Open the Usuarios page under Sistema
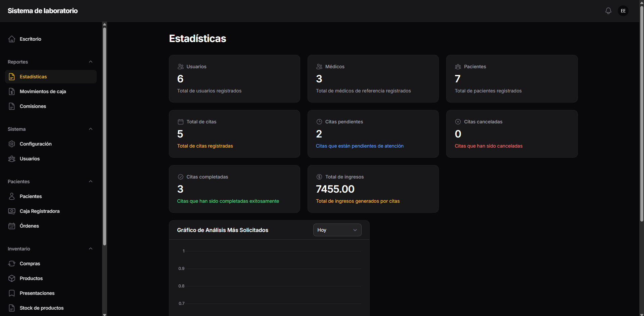 click(x=30, y=159)
